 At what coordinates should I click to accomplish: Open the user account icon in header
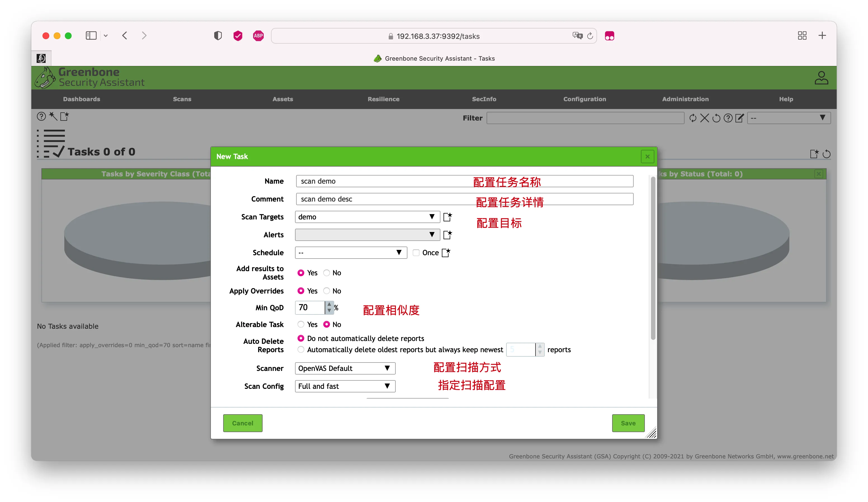(x=821, y=78)
